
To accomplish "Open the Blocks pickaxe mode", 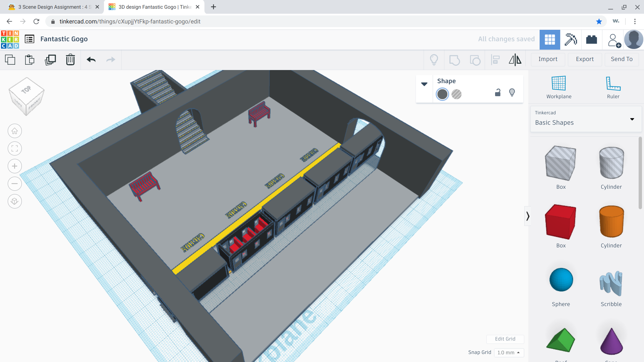I will pyautogui.click(x=571, y=40).
